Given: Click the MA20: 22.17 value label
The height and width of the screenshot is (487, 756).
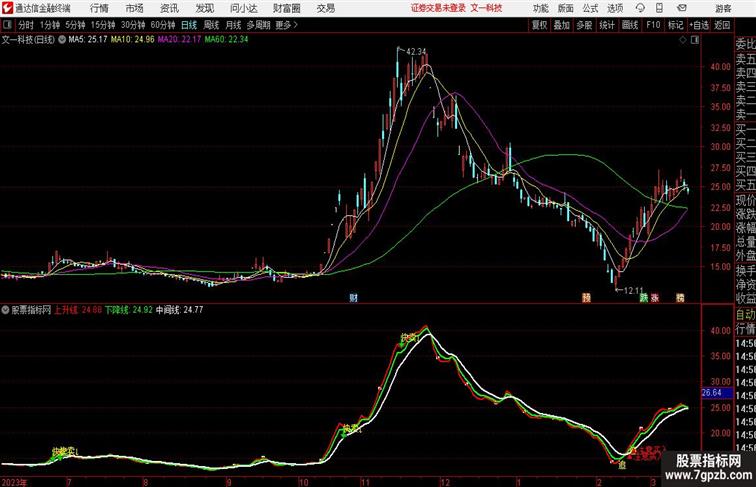Looking at the screenshot, I should (179, 40).
